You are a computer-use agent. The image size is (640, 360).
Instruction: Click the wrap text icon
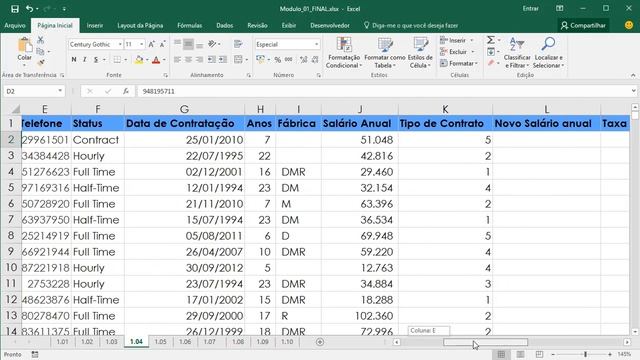[238, 44]
